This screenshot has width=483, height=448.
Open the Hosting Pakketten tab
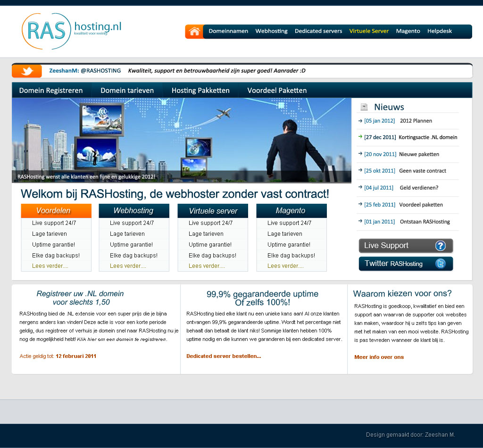(200, 91)
